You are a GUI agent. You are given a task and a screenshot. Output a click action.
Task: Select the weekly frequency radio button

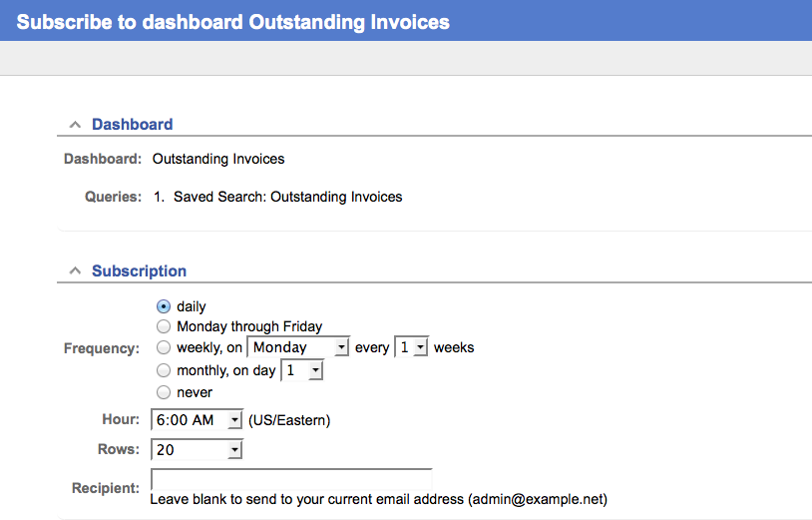(164, 347)
